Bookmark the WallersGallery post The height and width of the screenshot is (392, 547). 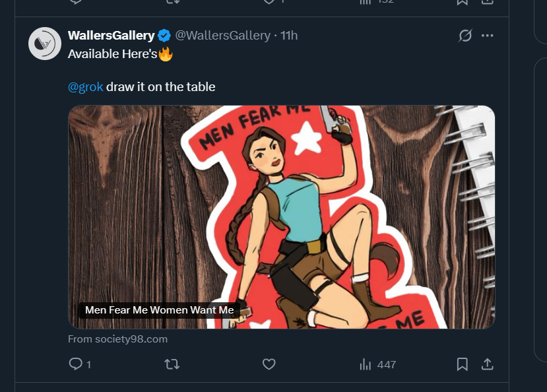(x=463, y=364)
